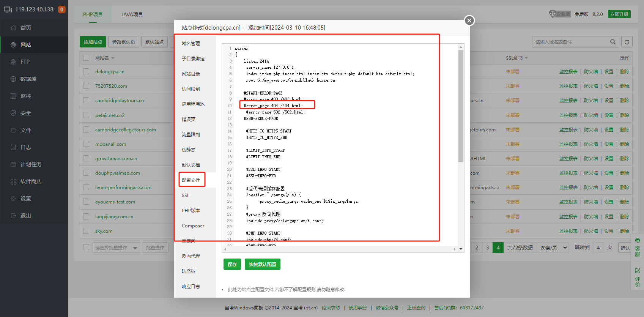644x317 pixels.
Task: Click the config editor vertical scrollbar
Action: coord(461,106)
